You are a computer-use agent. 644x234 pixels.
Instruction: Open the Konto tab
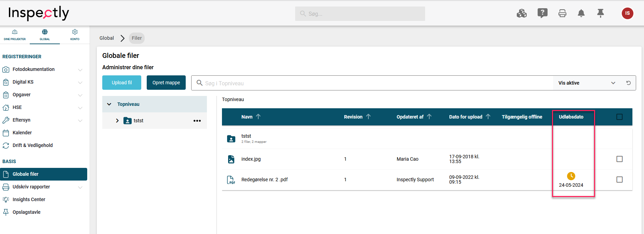coord(75,35)
